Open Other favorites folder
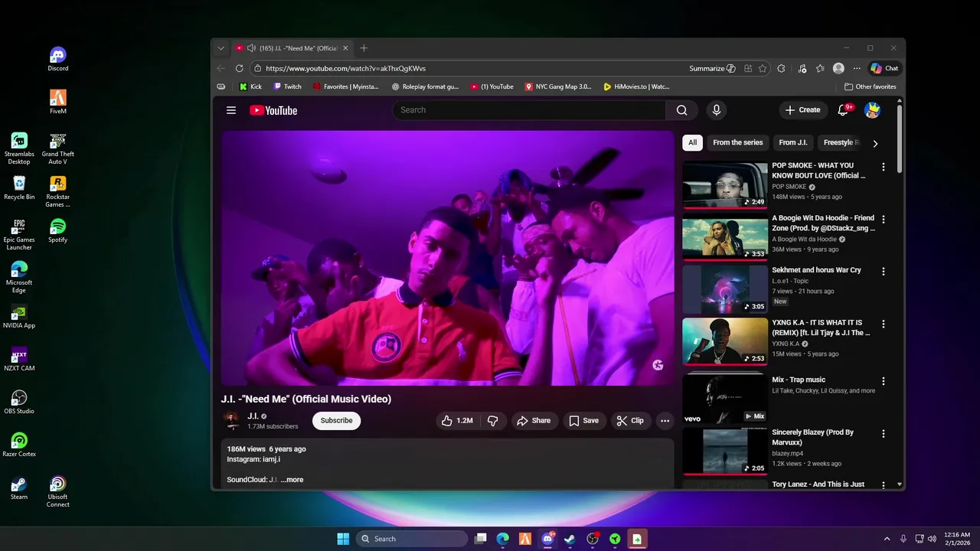The width and height of the screenshot is (980, 551). click(870, 86)
